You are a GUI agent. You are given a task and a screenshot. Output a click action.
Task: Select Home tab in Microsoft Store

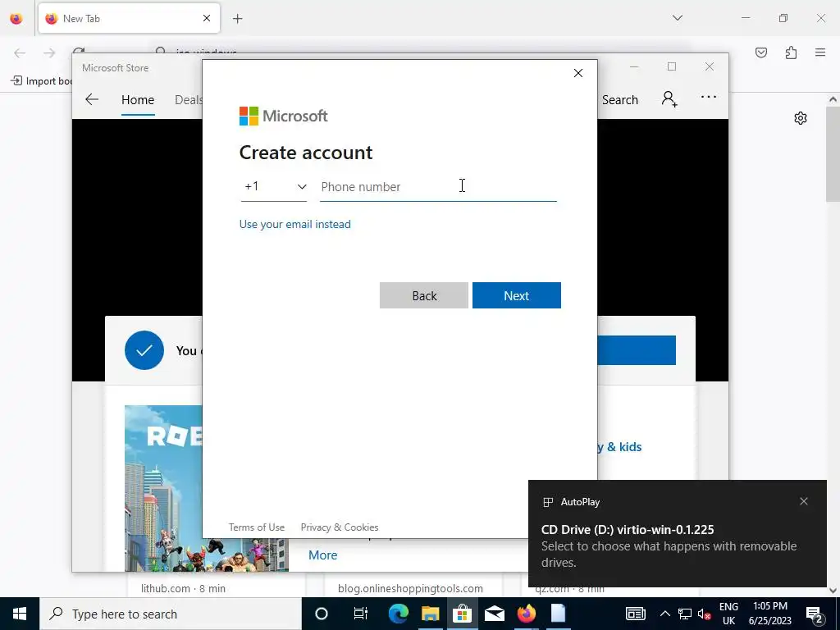click(x=138, y=99)
